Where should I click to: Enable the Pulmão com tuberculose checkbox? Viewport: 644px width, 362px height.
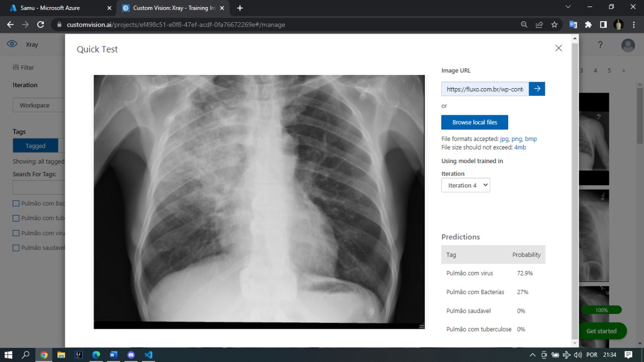click(16, 218)
